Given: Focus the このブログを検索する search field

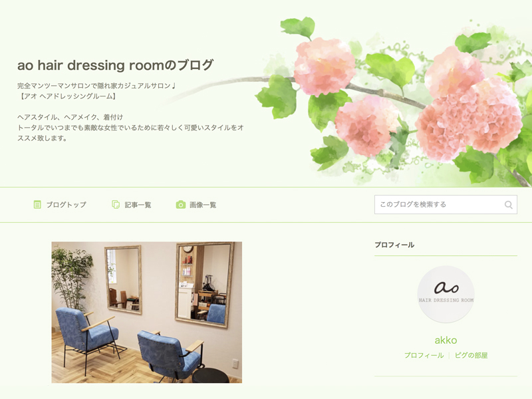Looking at the screenshot, I should (x=446, y=205).
